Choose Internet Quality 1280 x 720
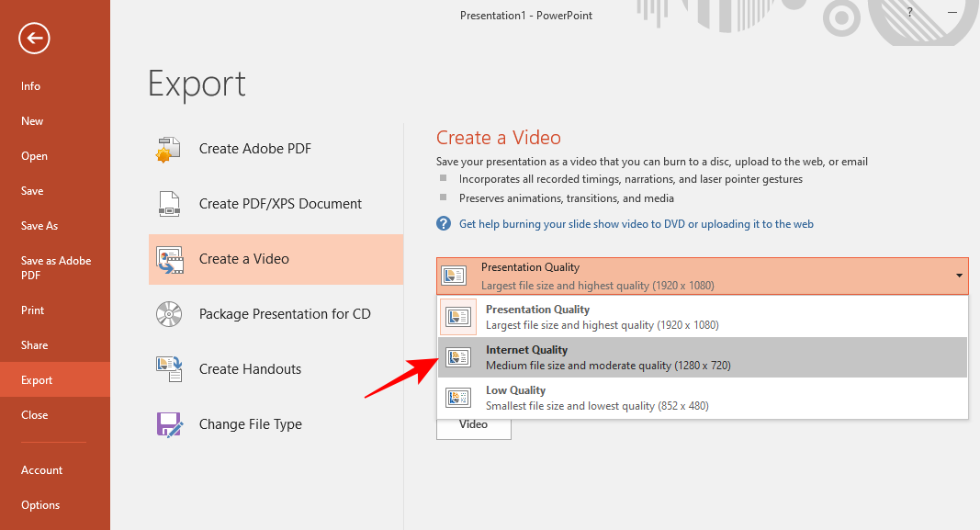Image resolution: width=980 pixels, height=530 pixels. pos(703,357)
